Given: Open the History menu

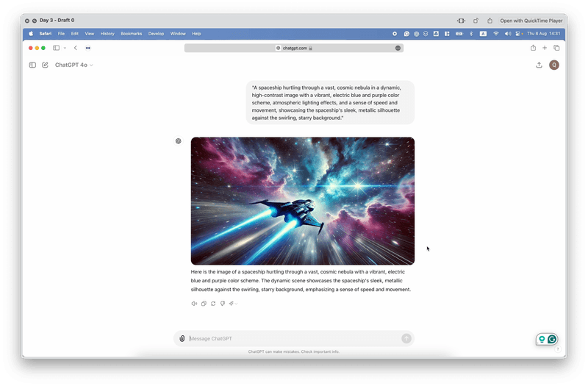Looking at the screenshot, I should [x=107, y=34].
